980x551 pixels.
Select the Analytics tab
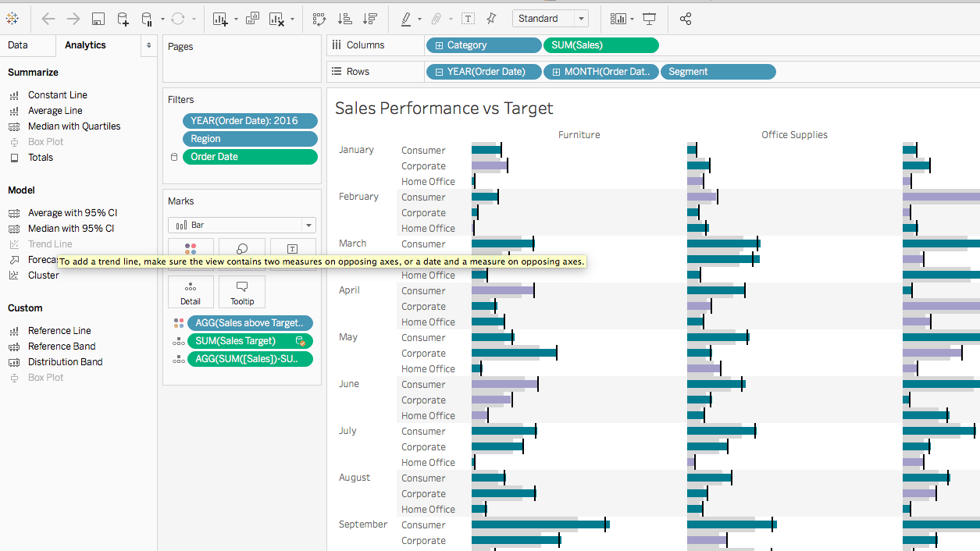tap(85, 45)
